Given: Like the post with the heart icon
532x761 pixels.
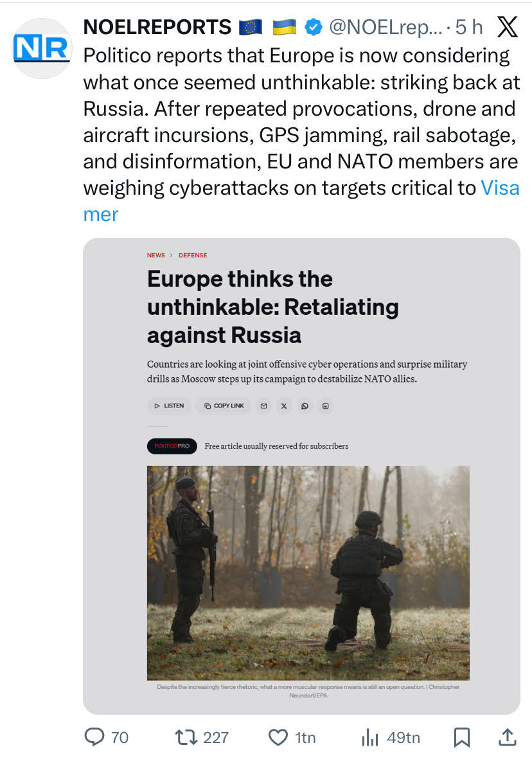Looking at the screenshot, I should click(278, 737).
